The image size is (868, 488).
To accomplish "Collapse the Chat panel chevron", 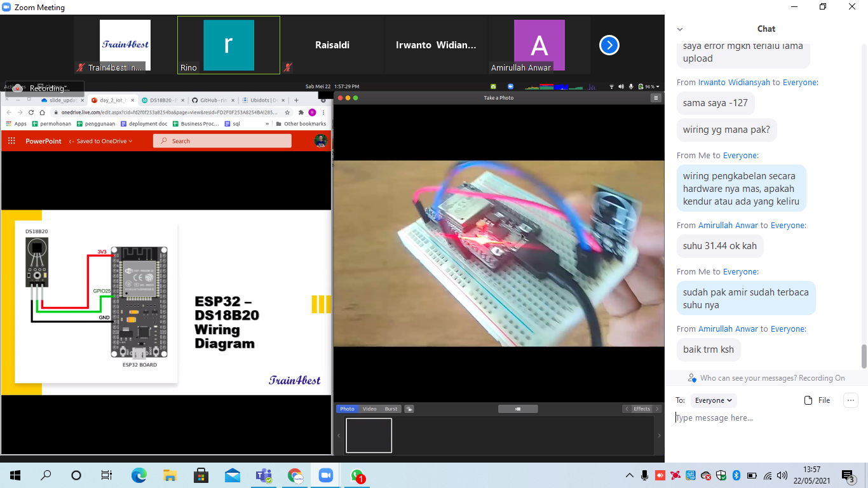I will coord(680,29).
